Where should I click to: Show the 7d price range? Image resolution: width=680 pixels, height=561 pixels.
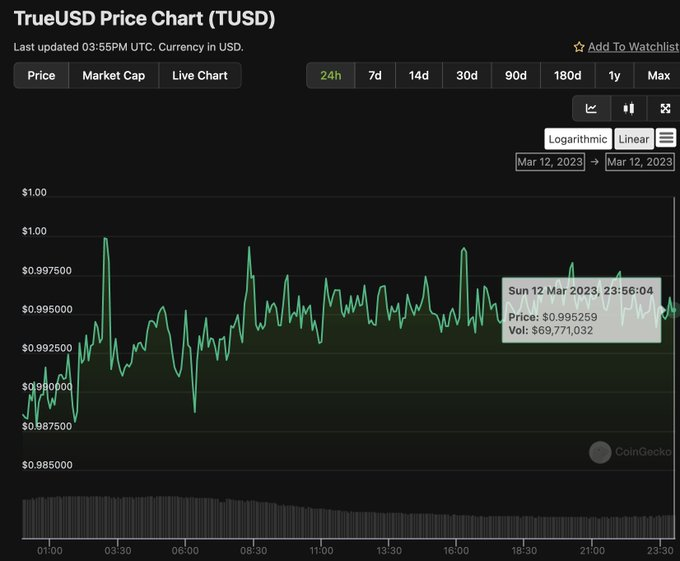374,76
